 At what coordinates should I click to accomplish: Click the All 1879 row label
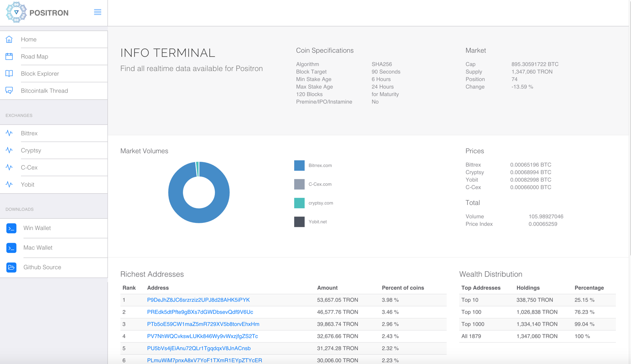click(471, 336)
